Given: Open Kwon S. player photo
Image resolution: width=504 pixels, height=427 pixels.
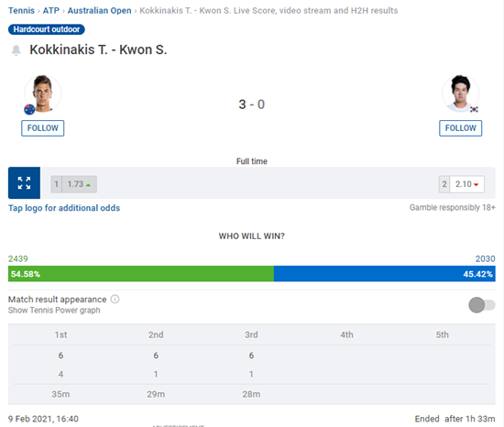Looking at the screenshot, I should tap(460, 93).
